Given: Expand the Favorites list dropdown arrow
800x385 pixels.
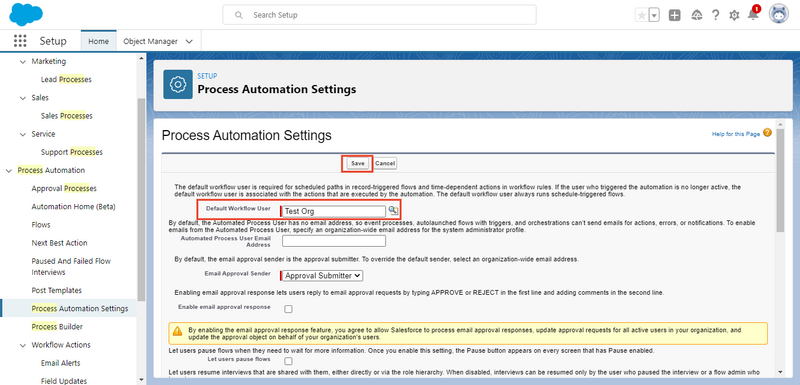Looking at the screenshot, I should coord(654,15).
